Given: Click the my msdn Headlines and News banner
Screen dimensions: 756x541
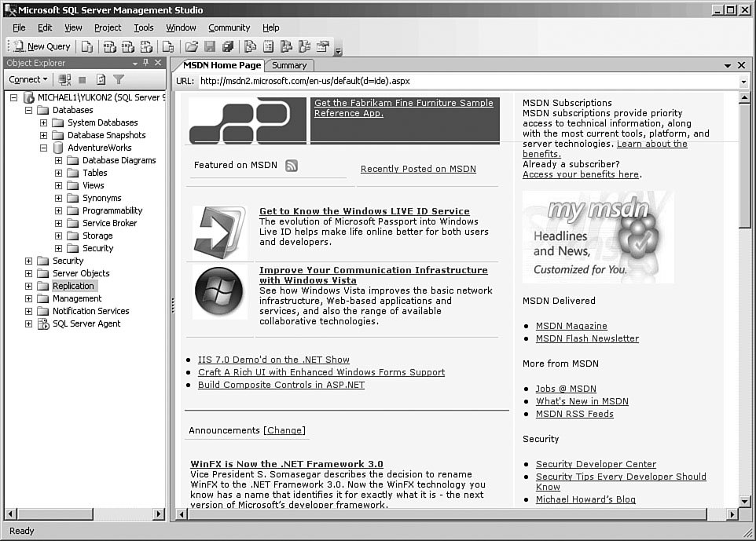Looking at the screenshot, I should (x=598, y=237).
